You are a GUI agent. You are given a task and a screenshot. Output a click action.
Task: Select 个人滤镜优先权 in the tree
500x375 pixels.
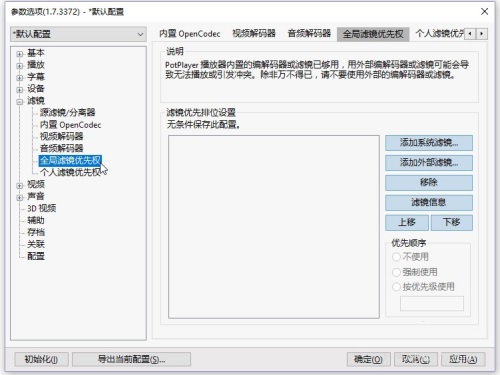(70, 172)
